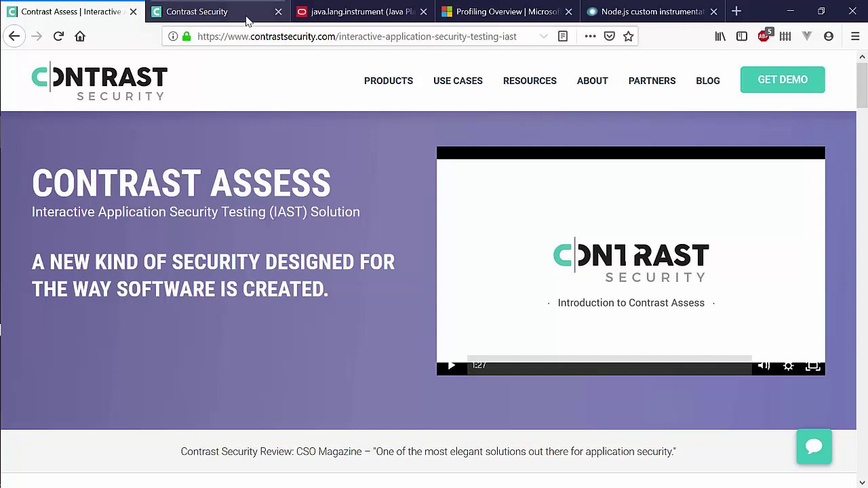Screen dimensions: 868x488
Task: Open the RESOURCES menu
Action: [530, 81]
